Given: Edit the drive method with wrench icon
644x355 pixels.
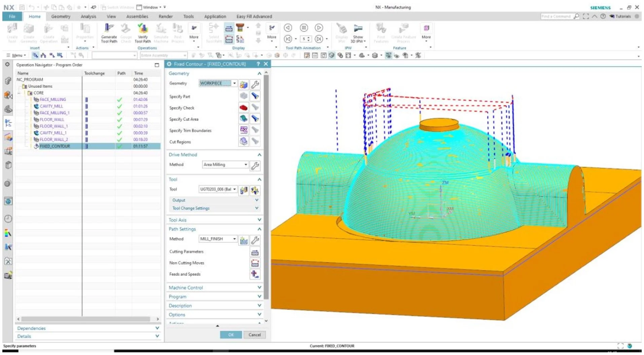Looking at the screenshot, I should click(x=255, y=165).
